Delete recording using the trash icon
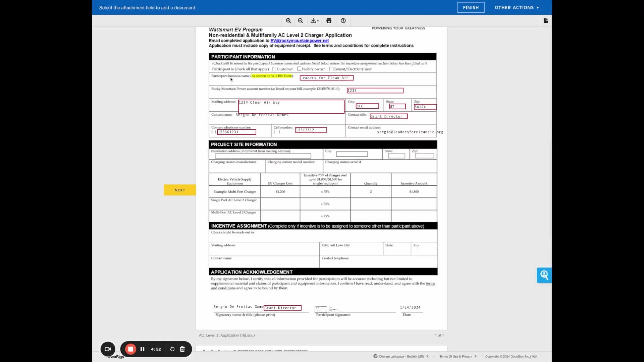Screen dimensions: 644x362 pos(182,349)
